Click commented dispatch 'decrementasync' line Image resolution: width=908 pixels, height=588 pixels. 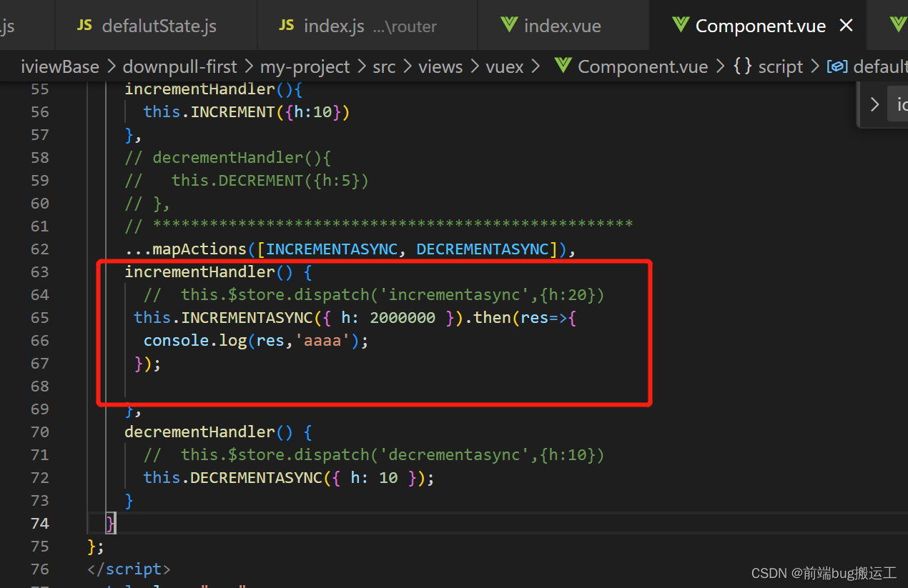374,455
